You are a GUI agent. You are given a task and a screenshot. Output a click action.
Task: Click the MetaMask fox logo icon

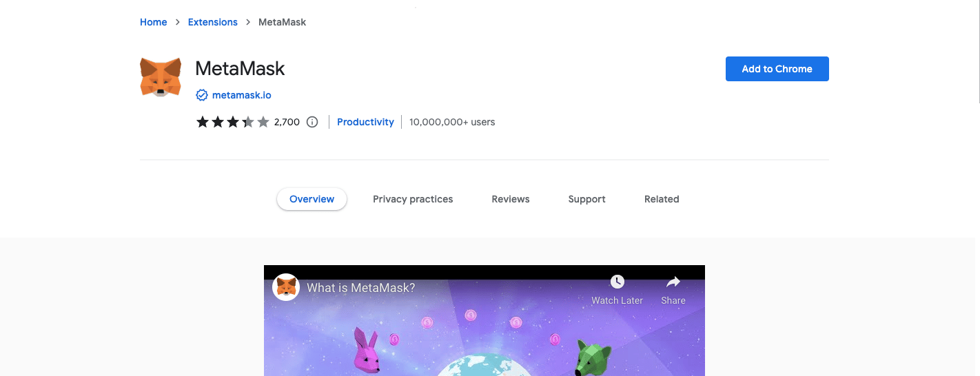161,77
